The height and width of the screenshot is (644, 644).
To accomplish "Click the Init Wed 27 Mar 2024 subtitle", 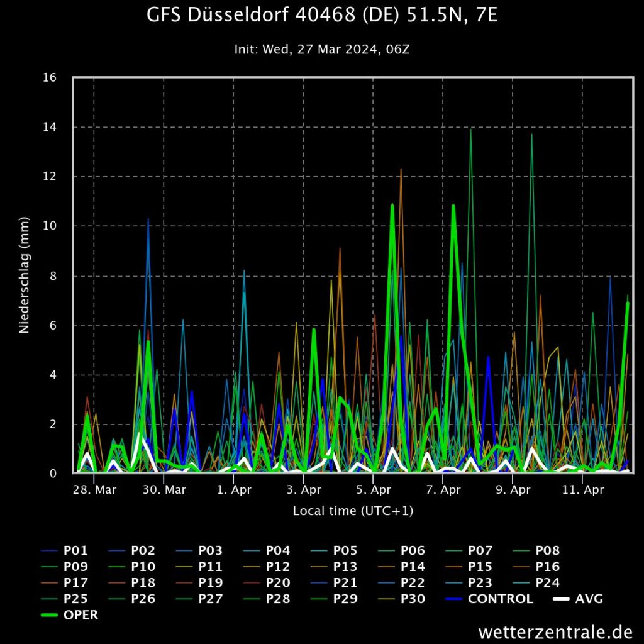I will (x=321, y=49).
